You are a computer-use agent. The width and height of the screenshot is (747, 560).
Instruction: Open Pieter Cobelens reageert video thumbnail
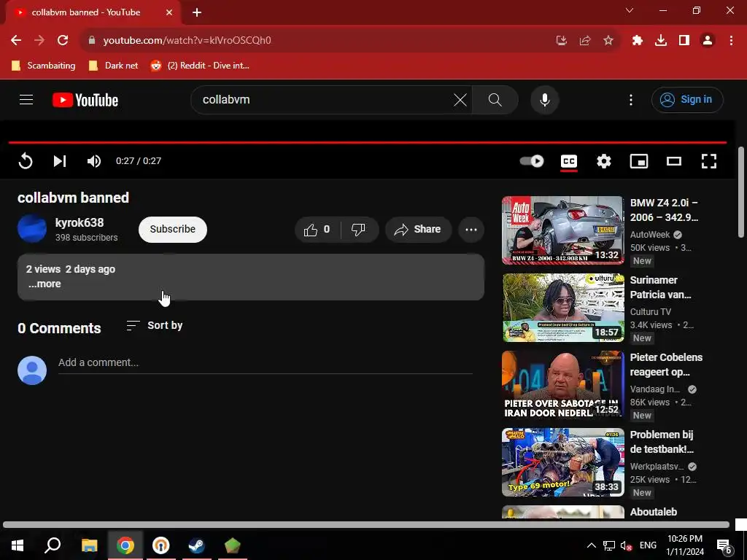(562, 385)
